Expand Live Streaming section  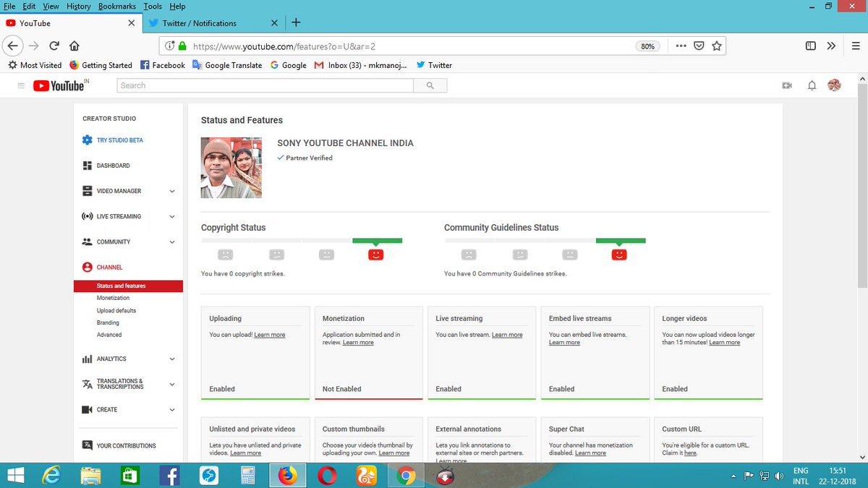coord(172,217)
